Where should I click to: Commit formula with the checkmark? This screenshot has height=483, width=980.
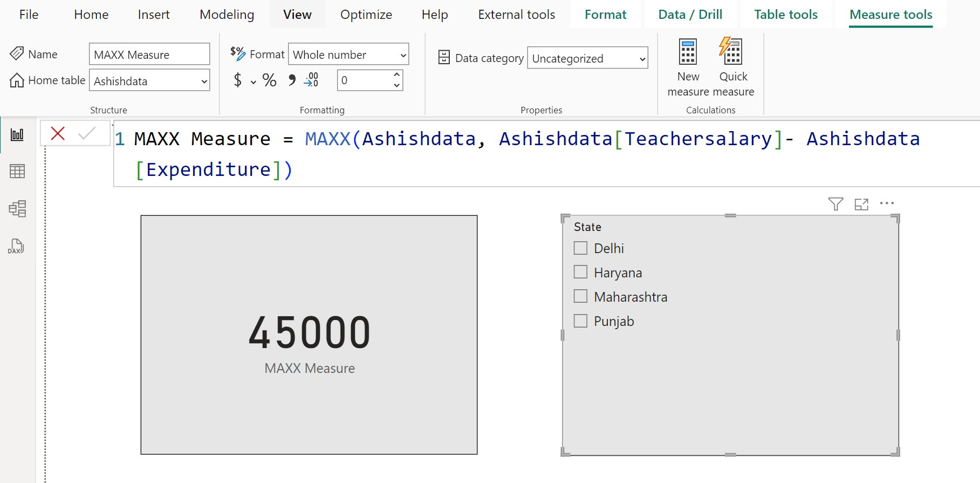(x=87, y=133)
